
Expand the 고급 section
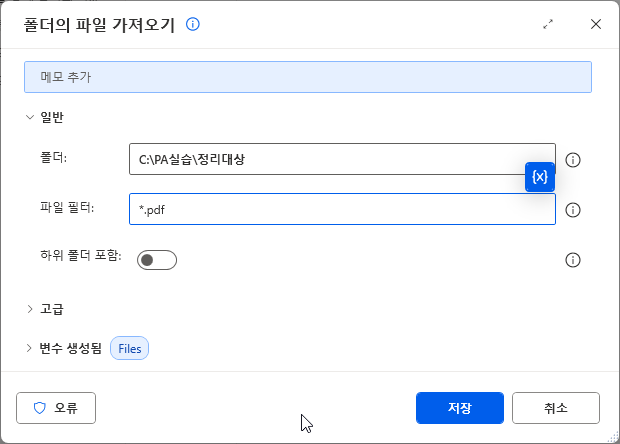click(30, 309)
